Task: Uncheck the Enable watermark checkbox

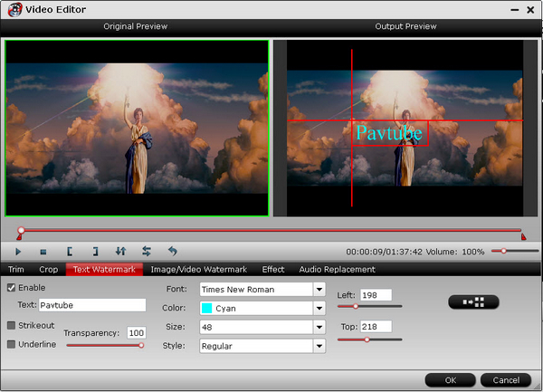Action: click(11, 288)
